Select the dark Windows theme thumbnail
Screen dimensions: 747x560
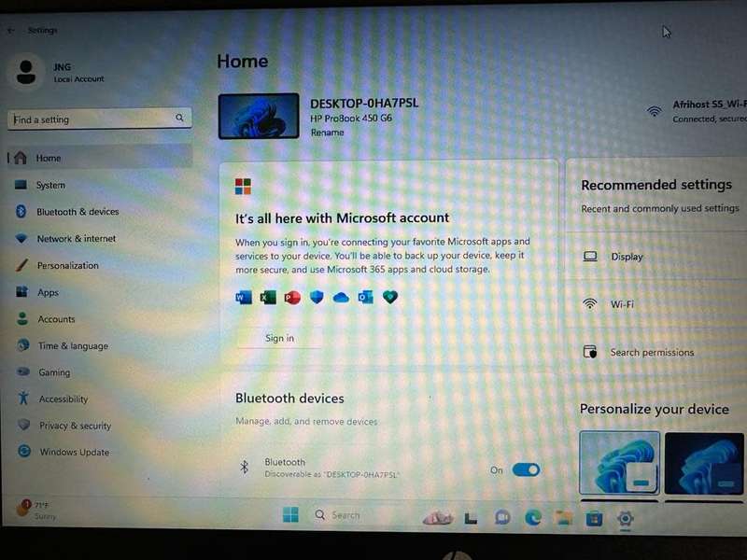[704, 463]
